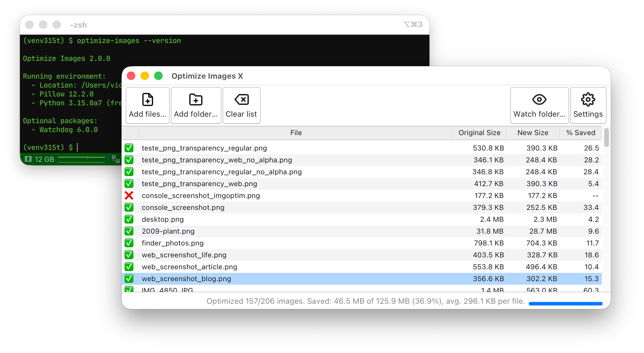Click the Watchdog 6.0.0 line in terminal

[x=64, y=130]
